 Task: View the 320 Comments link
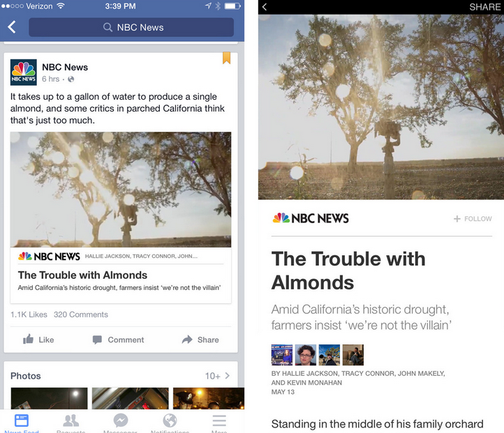pyautogui.click(x=81, y=314)
